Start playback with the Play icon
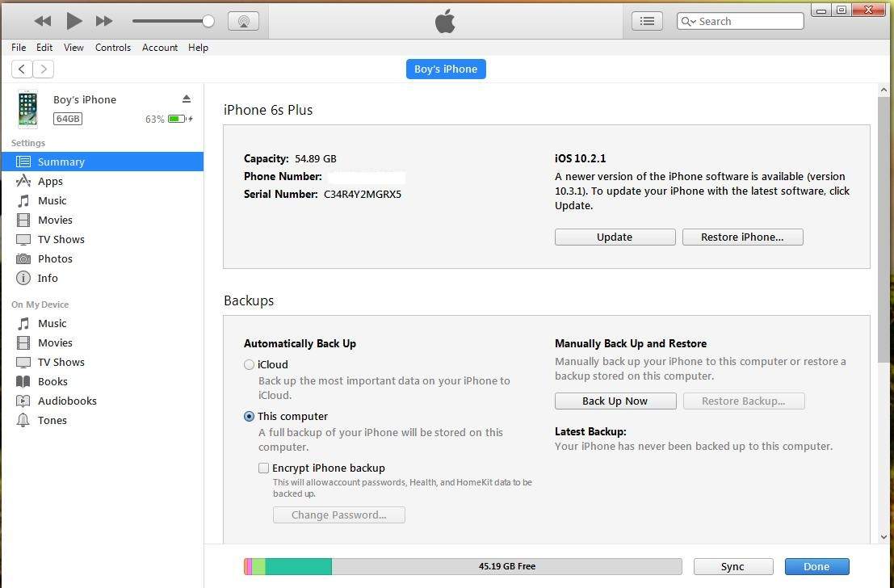 (74, 21)
